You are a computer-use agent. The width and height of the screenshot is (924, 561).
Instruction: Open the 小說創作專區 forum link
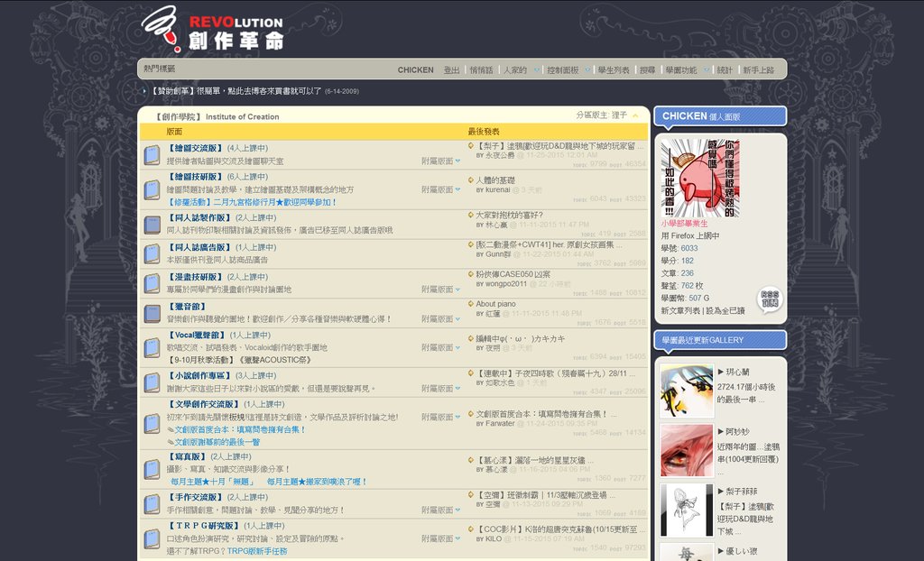199,375
